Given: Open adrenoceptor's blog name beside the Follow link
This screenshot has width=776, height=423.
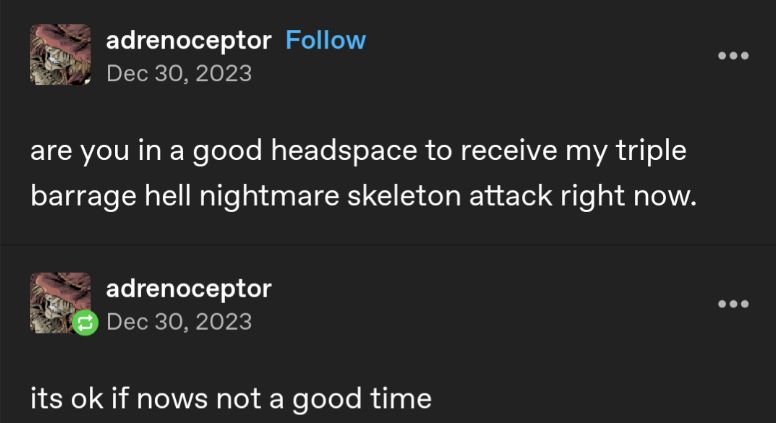Looking at the screenshot, I should pos(189,41).
